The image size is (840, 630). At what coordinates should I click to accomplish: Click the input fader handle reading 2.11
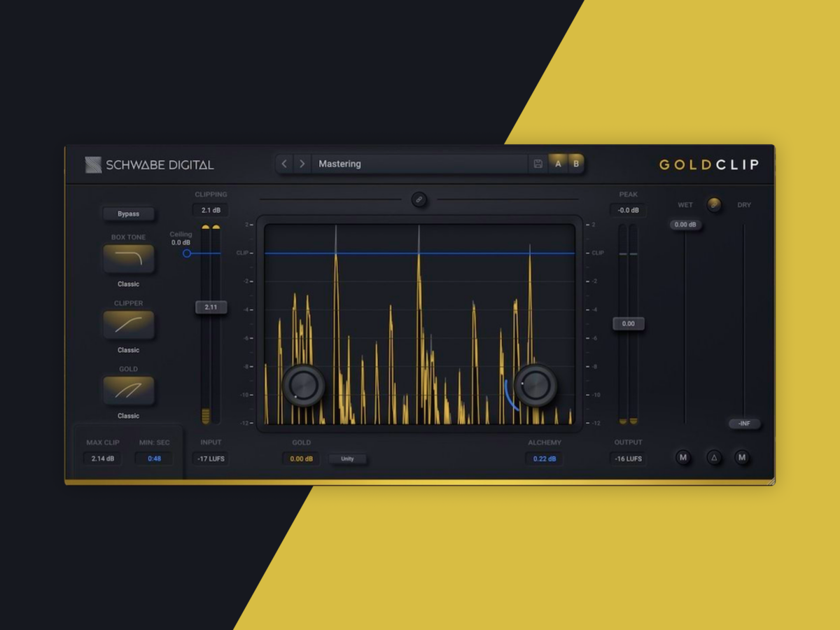pyautogui.click(x=211, y=307)
